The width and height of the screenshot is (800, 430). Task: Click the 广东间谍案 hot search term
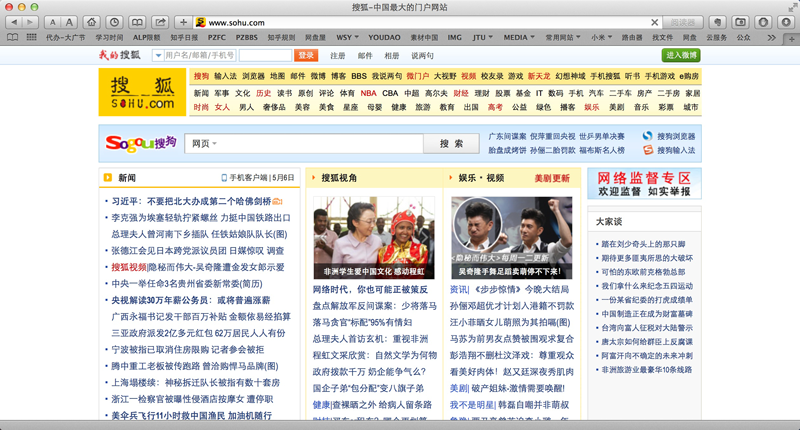(x=507, y=136)
